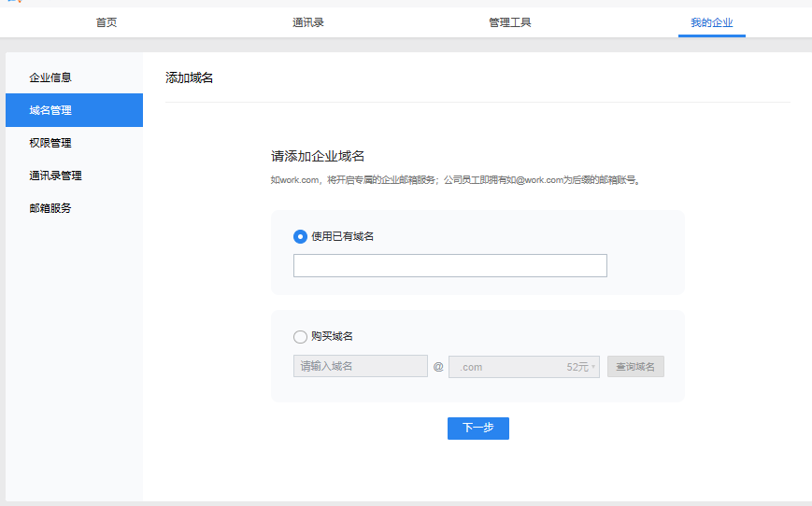
Task: Choose the 购买域名 radio option
Action: 300,337
